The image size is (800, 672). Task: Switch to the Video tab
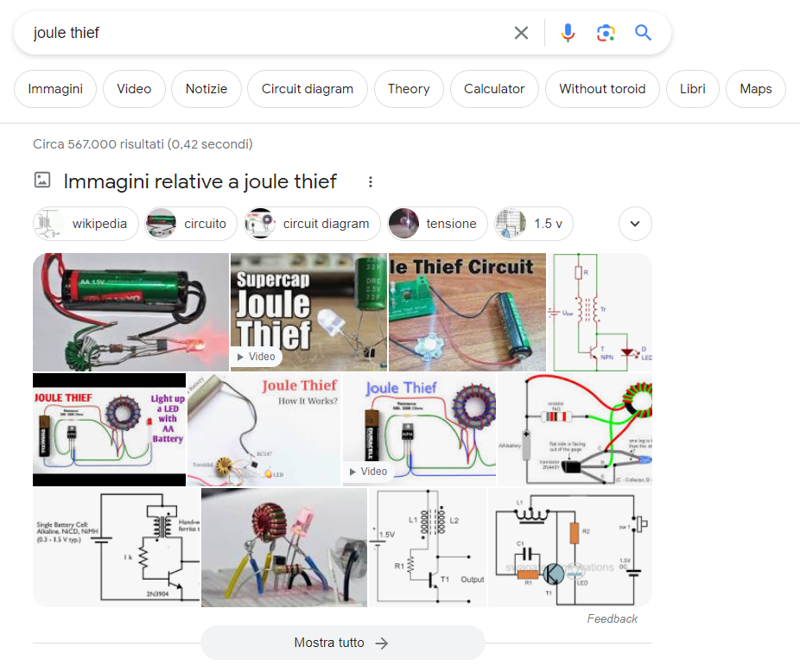[x=134, y=89]
